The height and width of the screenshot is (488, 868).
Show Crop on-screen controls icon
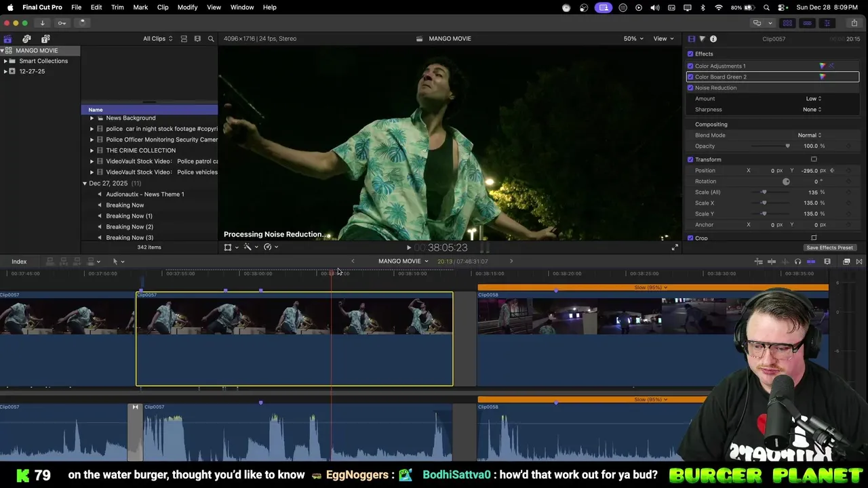pos(814,238)
